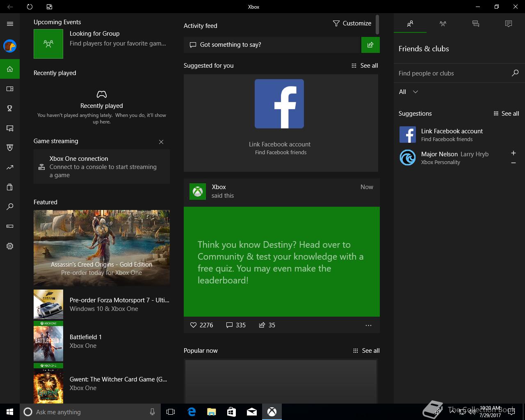525x420 pixels.
Task: Click the activity feed scrollbar
Action: click(377, 25)
